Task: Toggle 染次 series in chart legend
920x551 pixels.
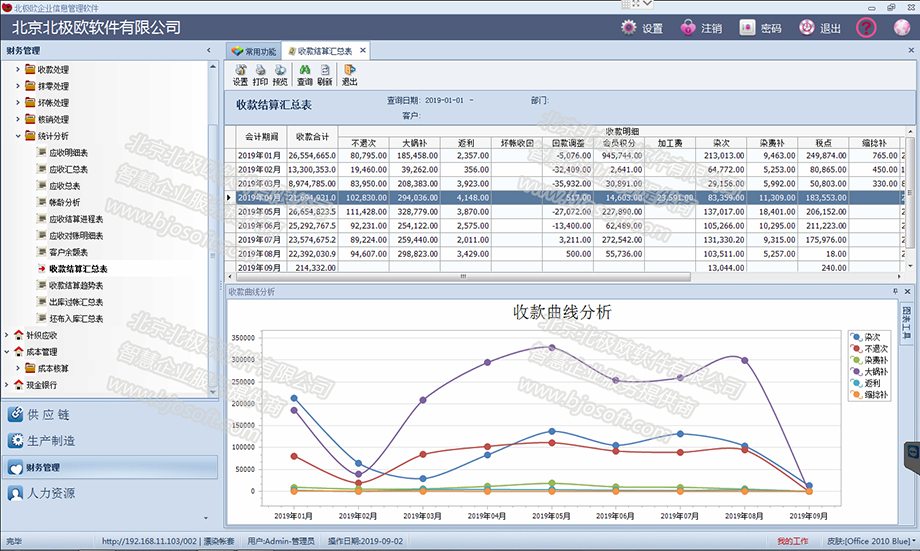Action: tap(868, 337)
